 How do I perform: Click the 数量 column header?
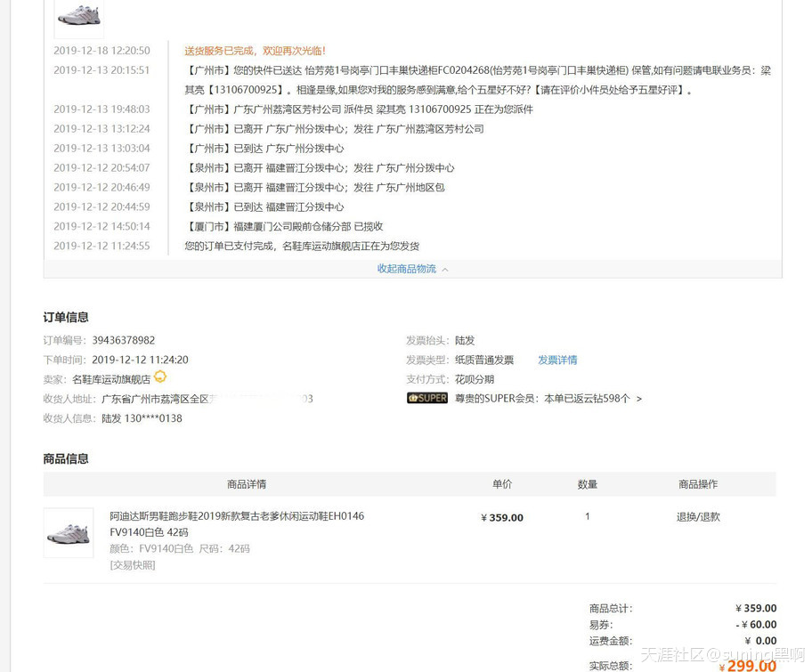tap(588, 484)
